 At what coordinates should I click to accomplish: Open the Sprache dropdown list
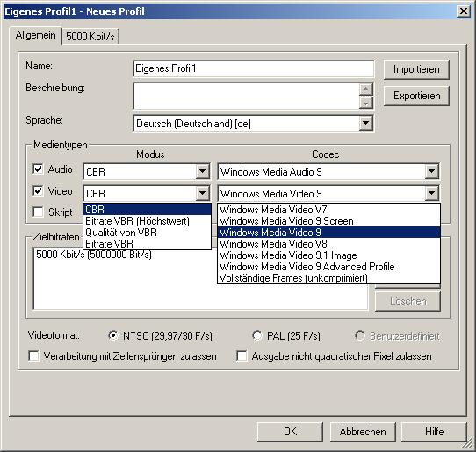(x=366, y=123)
